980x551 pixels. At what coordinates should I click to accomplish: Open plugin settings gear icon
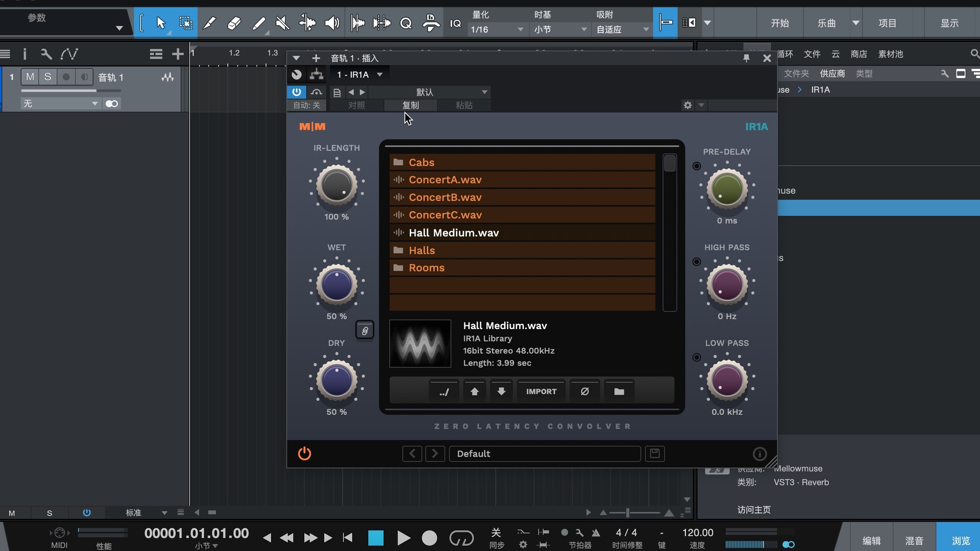pyautogui.click(x=688, y=105)
